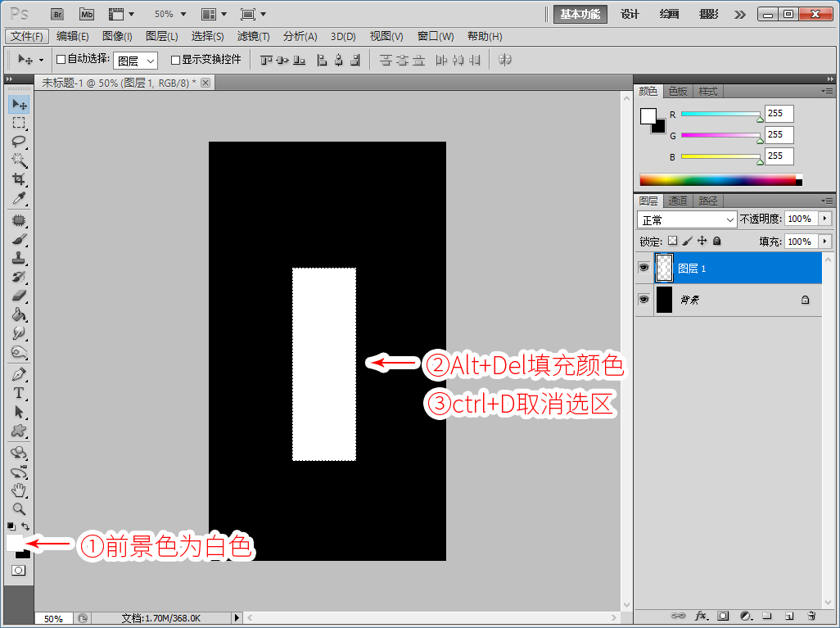
Task: Select the History Brush tool
Action: pos(19,277)
